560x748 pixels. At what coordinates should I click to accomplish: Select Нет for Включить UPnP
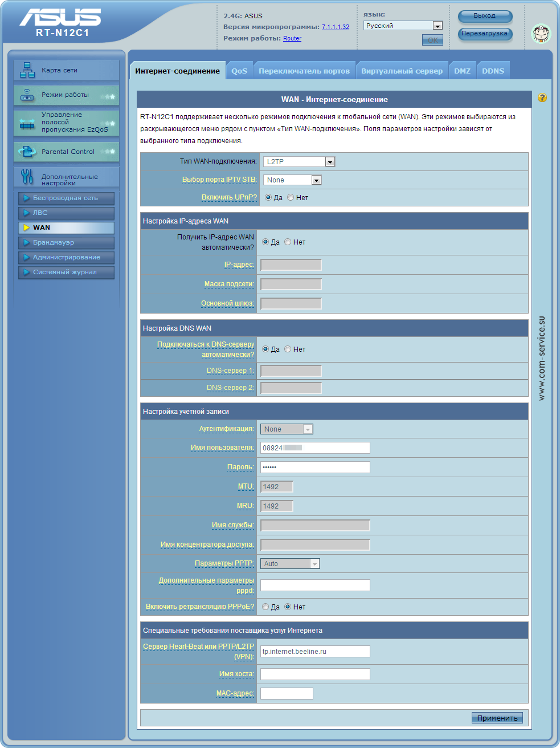pyautogui.click(x=291, y=198)
